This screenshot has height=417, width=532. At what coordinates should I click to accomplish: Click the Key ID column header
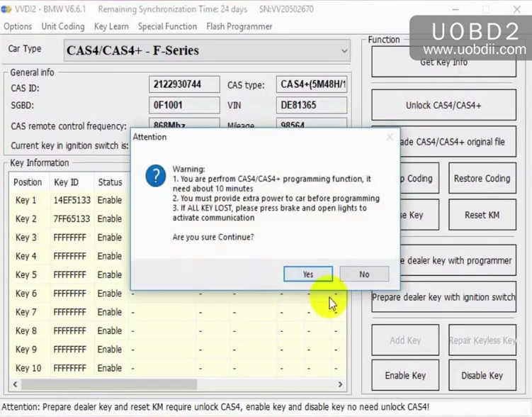[66, 182]
